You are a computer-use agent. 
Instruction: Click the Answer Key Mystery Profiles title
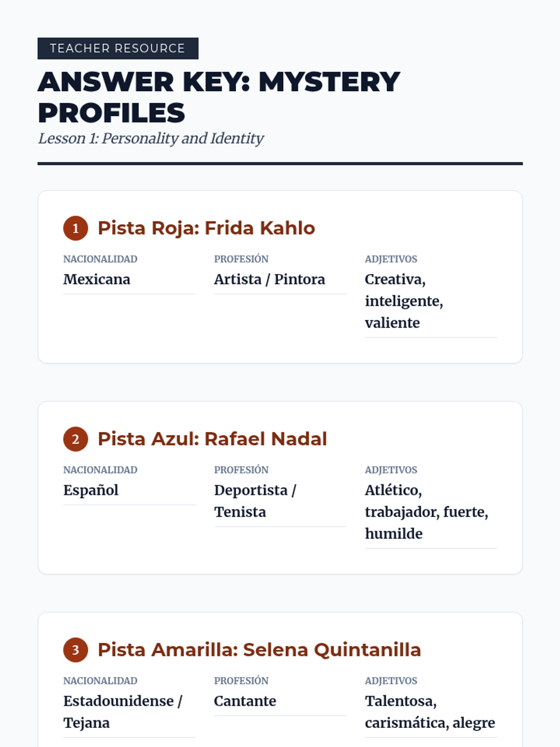click(x=218, y=97)
